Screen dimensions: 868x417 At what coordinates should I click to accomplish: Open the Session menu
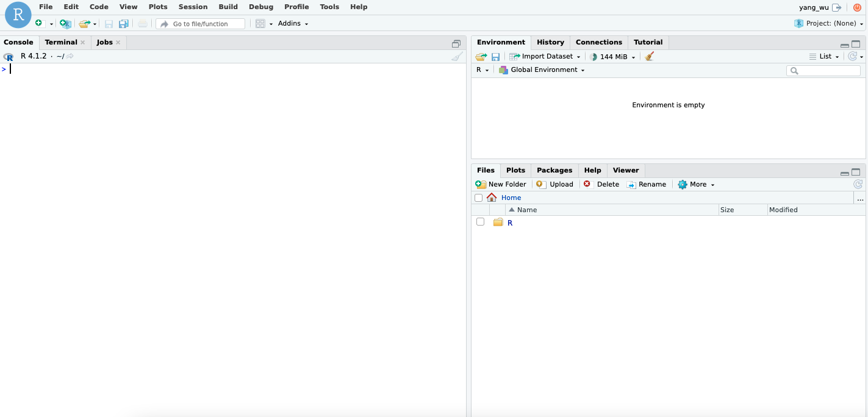pyautogui.click(x=193, y=7)
